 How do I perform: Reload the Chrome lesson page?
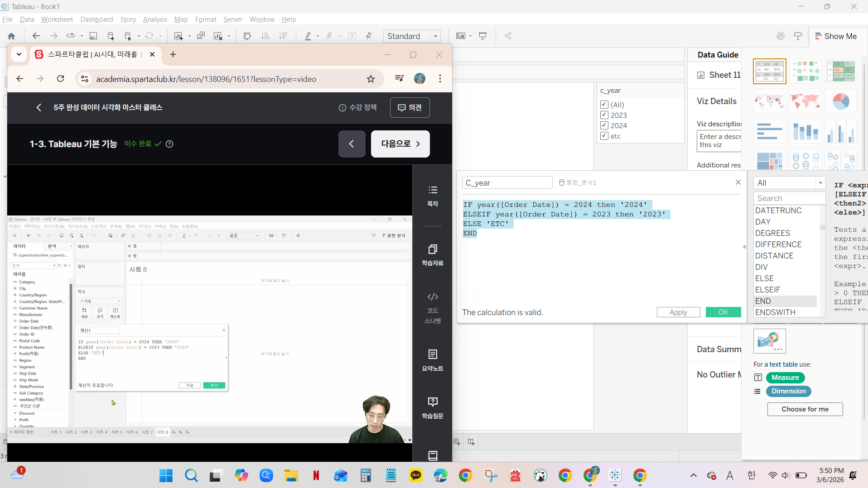60,79
